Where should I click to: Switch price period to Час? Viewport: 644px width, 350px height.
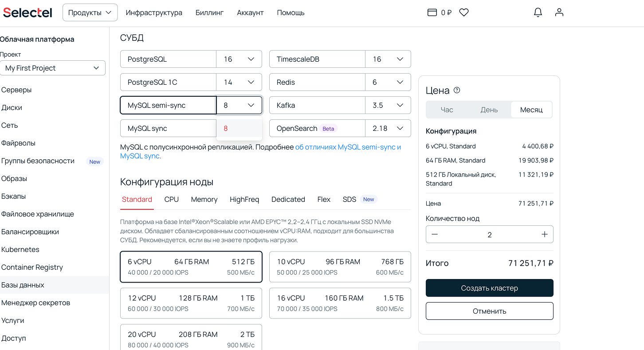tap(447, 110)
